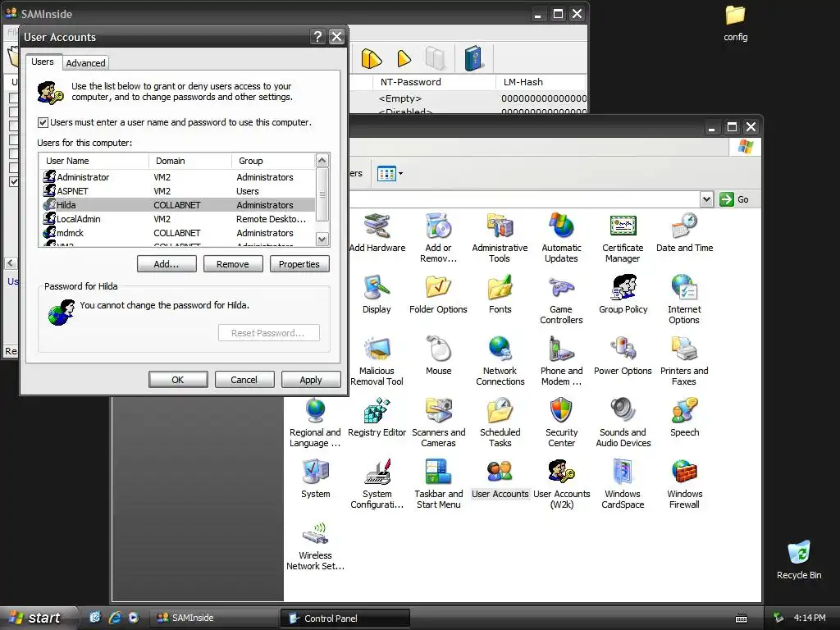
Task: Open config folder on desktop
Action: [x=736, y=24]
